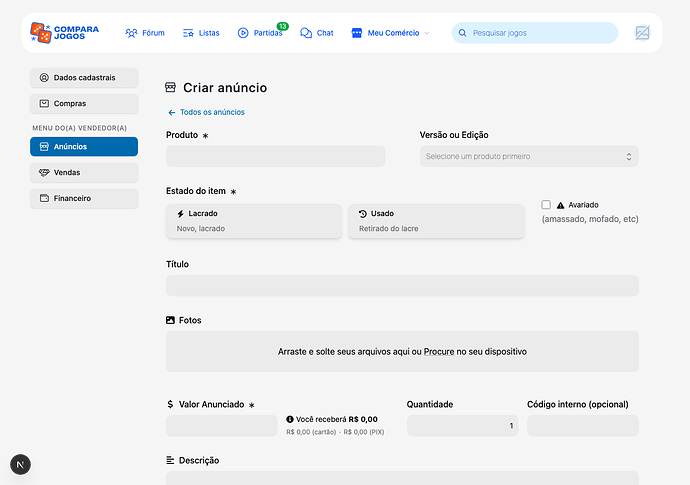Click the Avariado warning triangle icon

coord(561,205)
